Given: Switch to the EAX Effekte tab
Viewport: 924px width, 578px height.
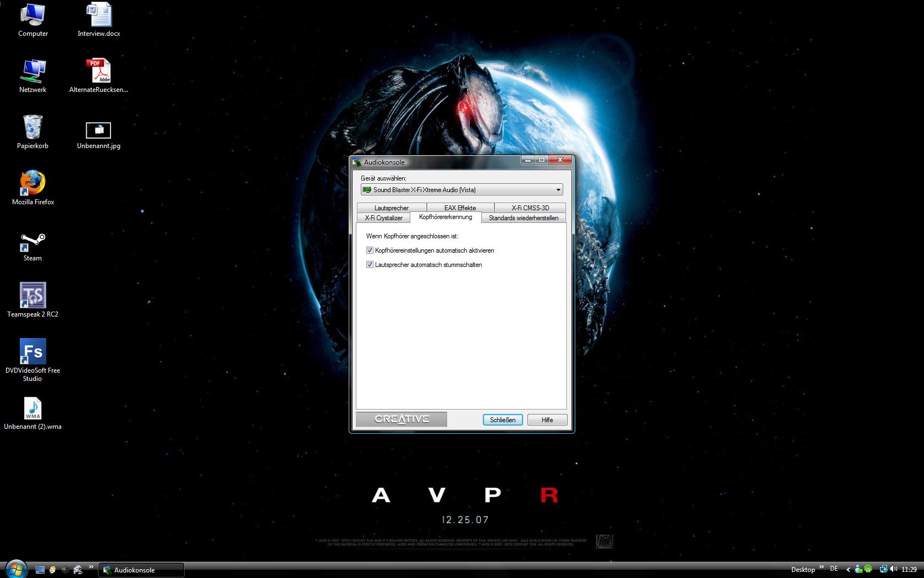Looking at the screenshot, I should pyautogui.click(x=460, y=208).
